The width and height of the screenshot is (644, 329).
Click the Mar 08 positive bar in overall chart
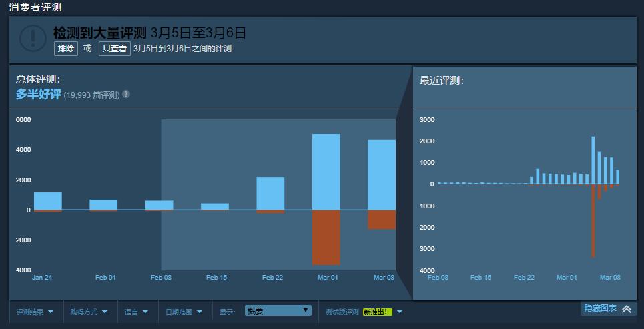pos(382,175)
